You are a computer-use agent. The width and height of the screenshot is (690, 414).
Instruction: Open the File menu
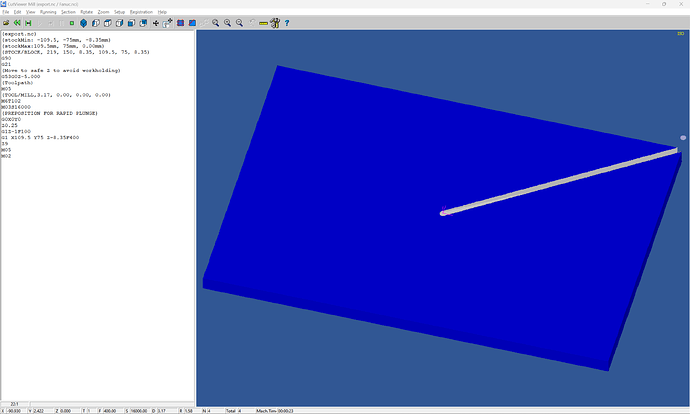[x=6, y=11]
